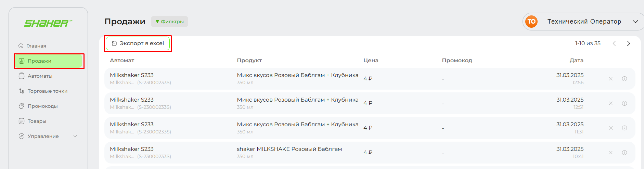Open the Товары section
This screenshot has height=169, width=644.
pos(37,121)
